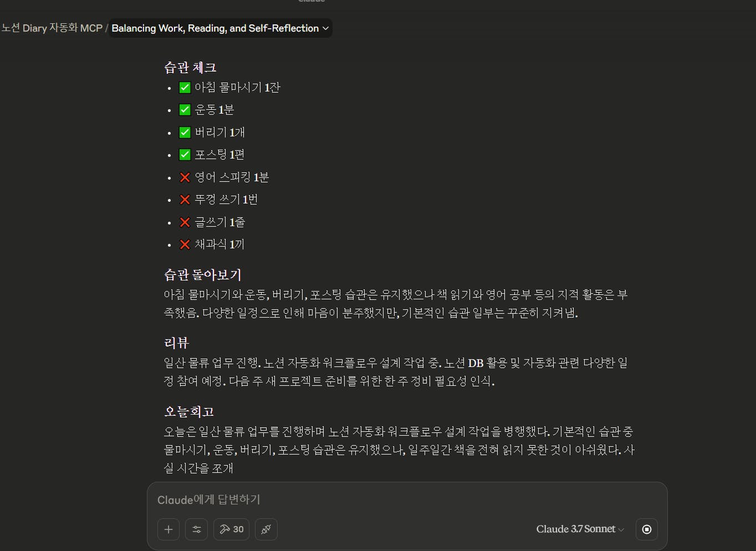Focus the Claude에게 답변하기 message box

click(x=407, y=499)
